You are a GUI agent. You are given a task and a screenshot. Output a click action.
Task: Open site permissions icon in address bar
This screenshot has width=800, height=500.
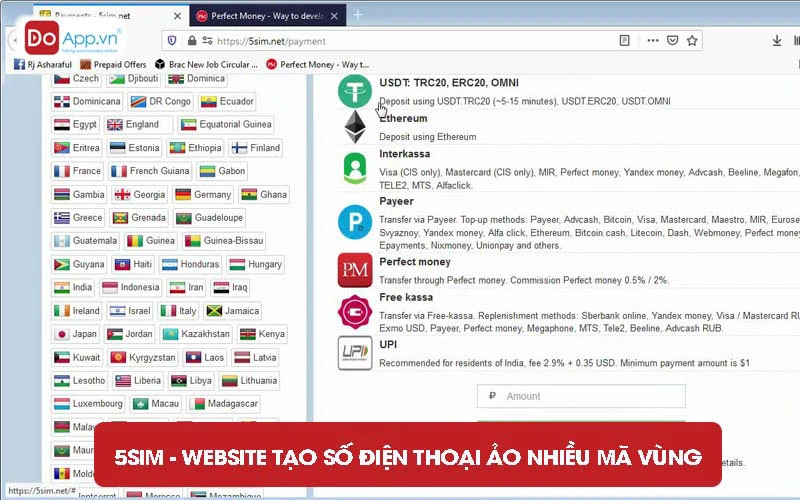207,41
